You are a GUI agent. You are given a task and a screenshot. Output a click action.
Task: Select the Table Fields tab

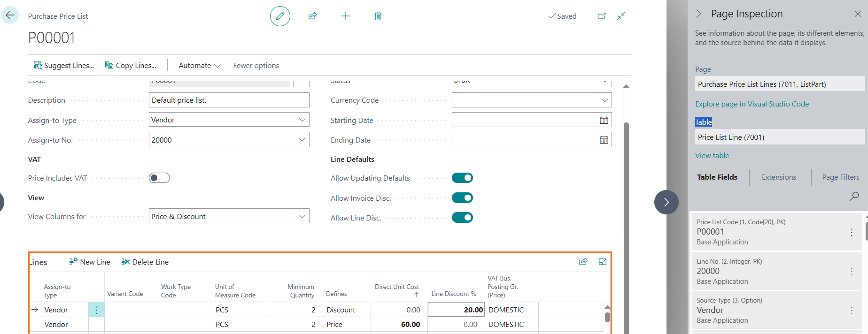pyautogui.click(x=717, y=177)
